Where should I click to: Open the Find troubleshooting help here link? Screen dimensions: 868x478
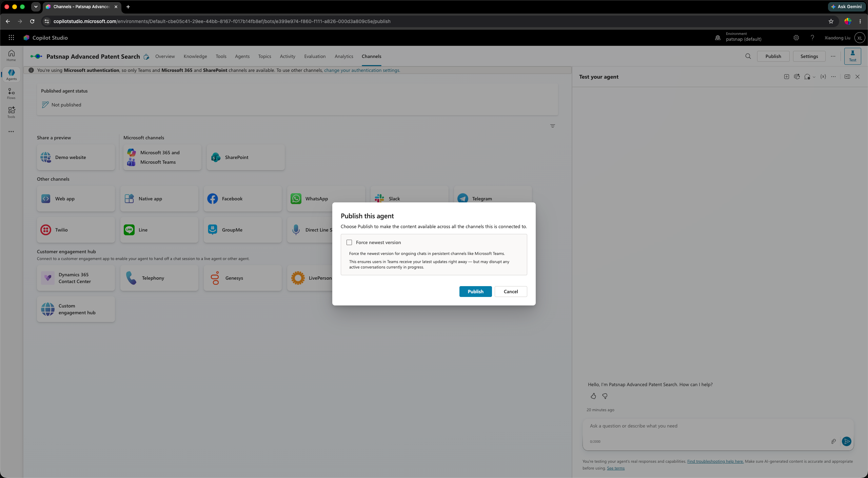pos(715,461)
